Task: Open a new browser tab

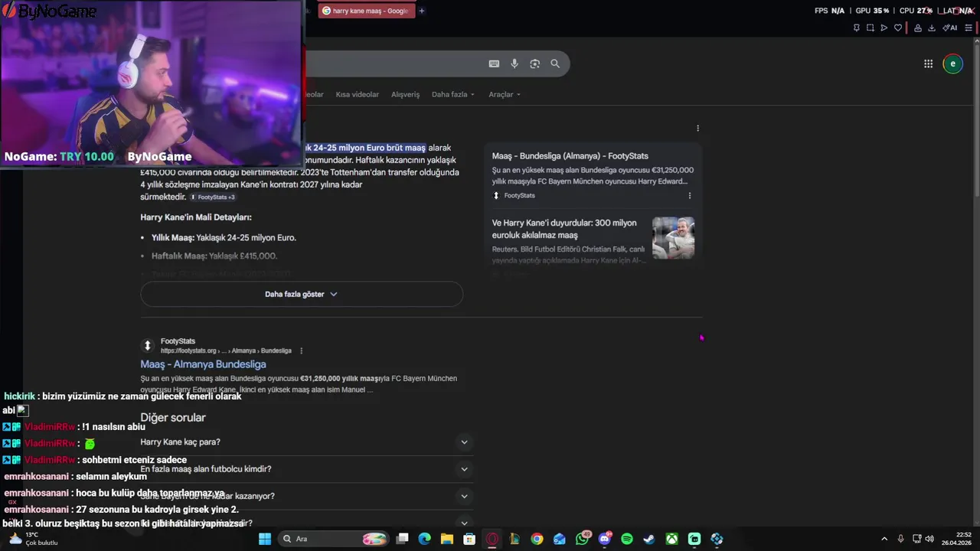Action: pos(421,11)
